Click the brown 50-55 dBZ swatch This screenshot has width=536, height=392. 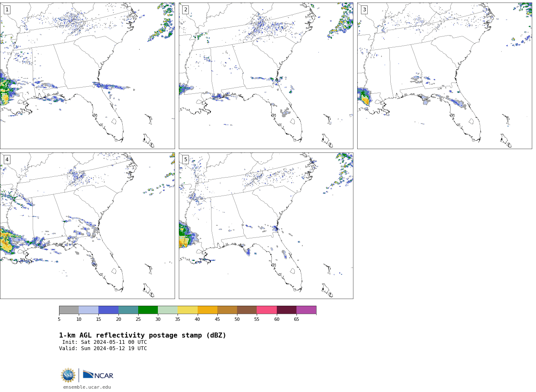[x=247, y=310]
